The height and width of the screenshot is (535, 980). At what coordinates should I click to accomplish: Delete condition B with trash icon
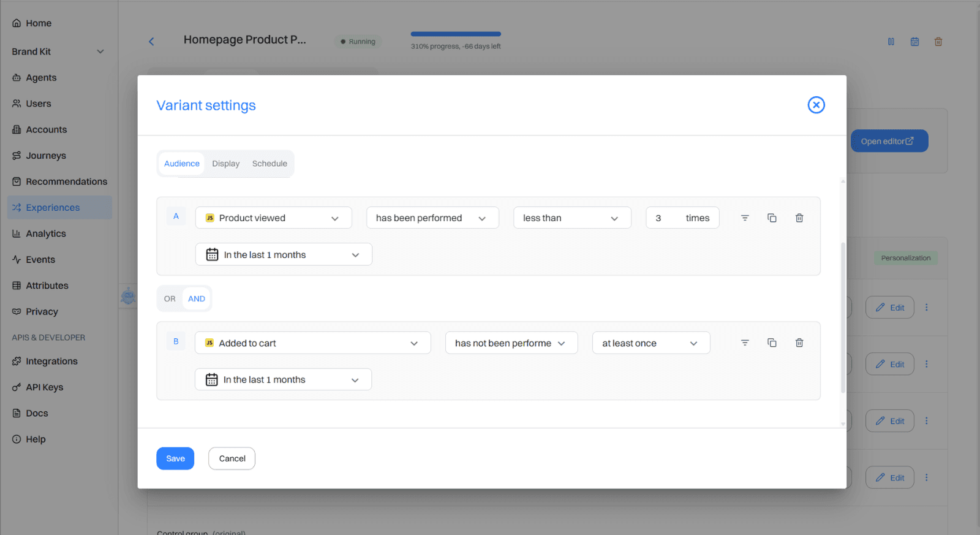799,343
